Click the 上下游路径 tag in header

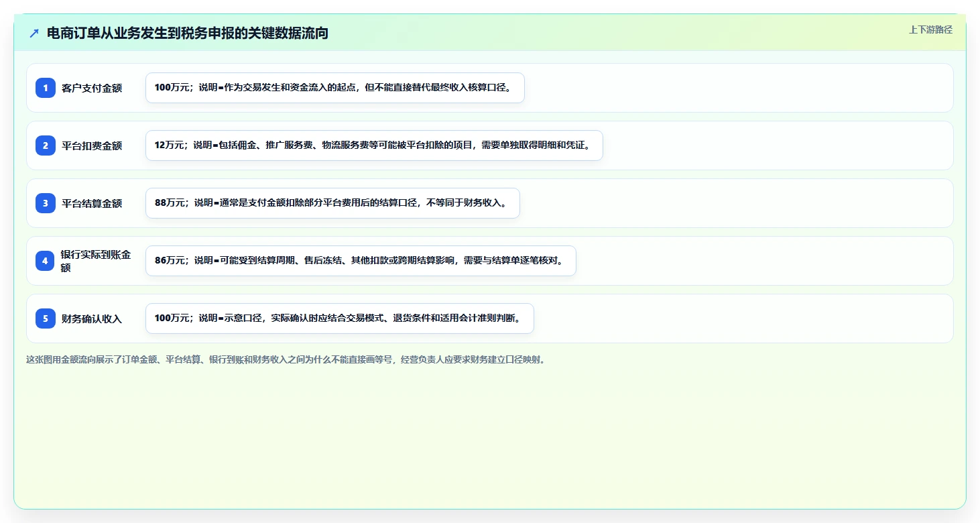point(930,30)
